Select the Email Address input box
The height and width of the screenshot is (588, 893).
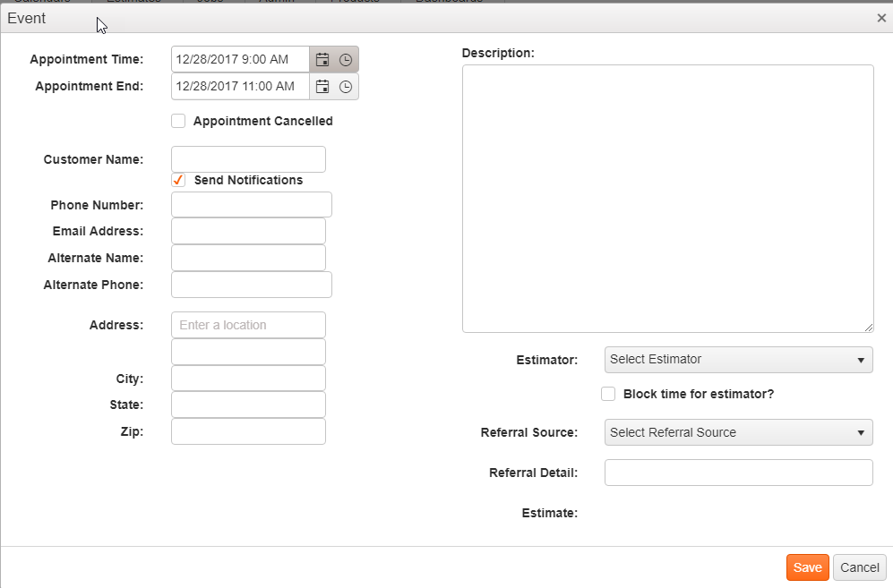coord(248,231)
